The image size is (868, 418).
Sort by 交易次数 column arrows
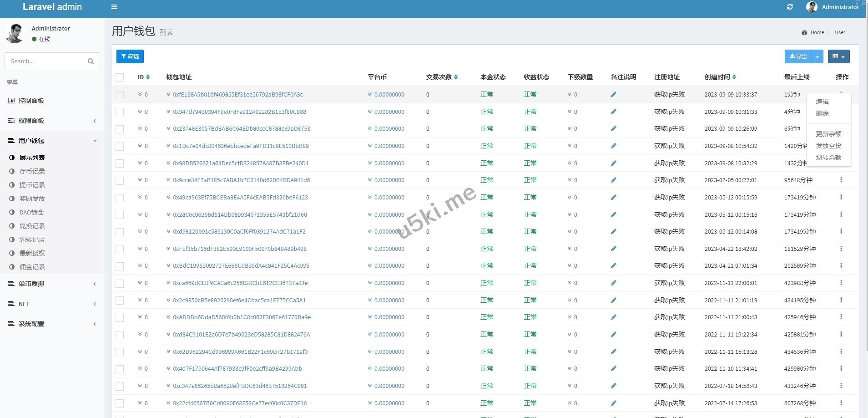(x=456, y=77)
